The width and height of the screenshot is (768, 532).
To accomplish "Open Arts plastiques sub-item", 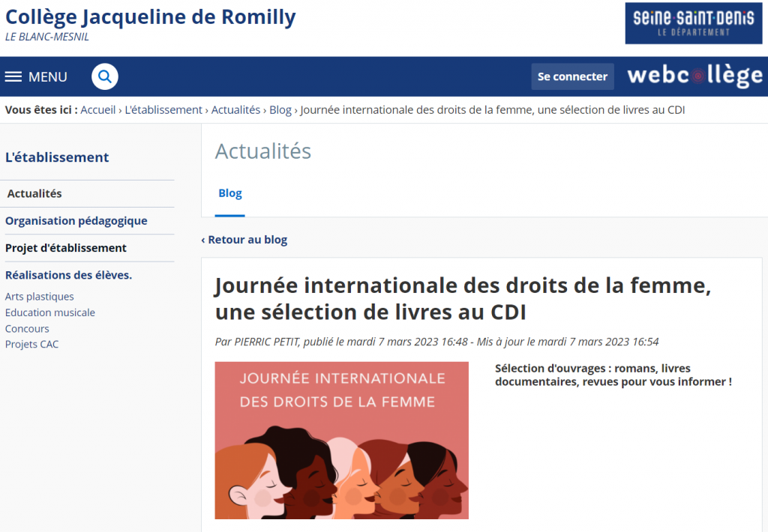I will (40, 297).
